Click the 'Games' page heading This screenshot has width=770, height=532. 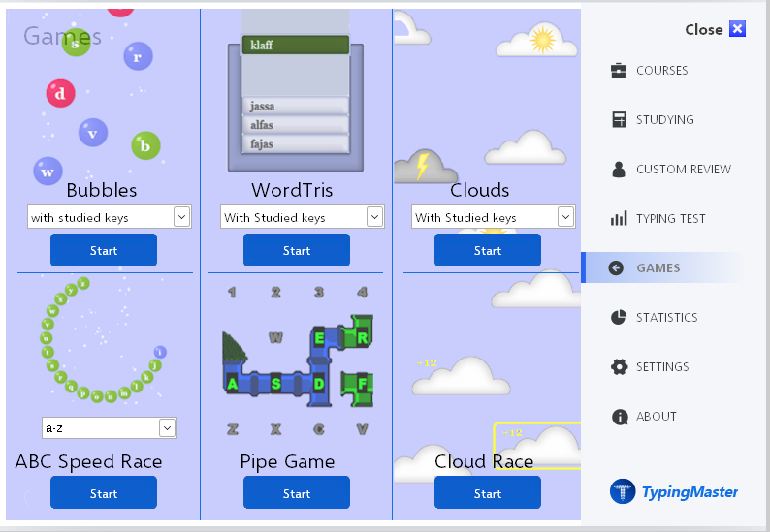(62, 36)
